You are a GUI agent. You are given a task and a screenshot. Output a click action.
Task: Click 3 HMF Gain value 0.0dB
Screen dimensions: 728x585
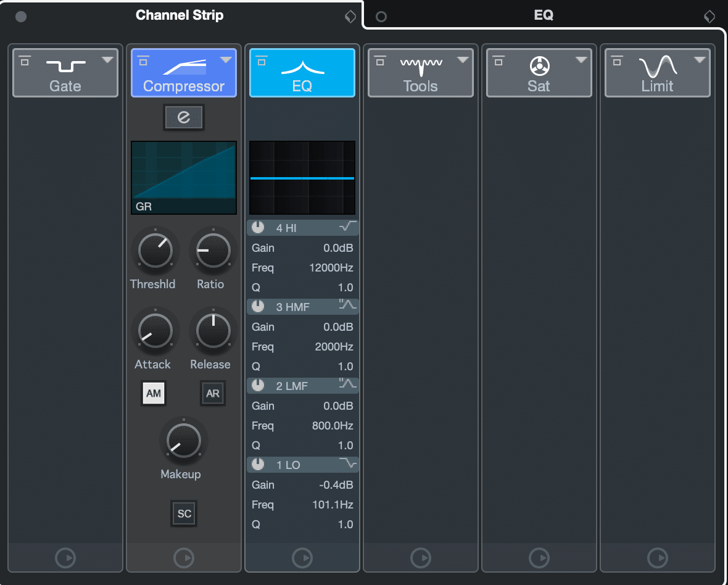click(x=338, y=327)
